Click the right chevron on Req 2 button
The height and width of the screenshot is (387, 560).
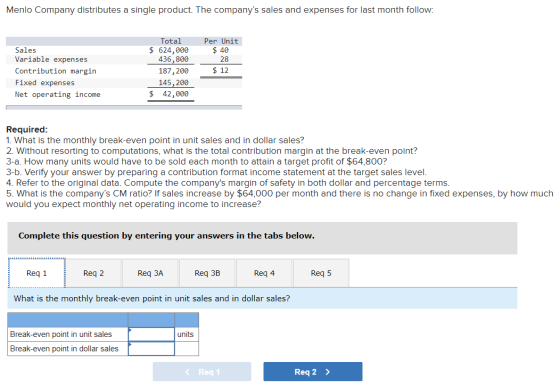328,372
